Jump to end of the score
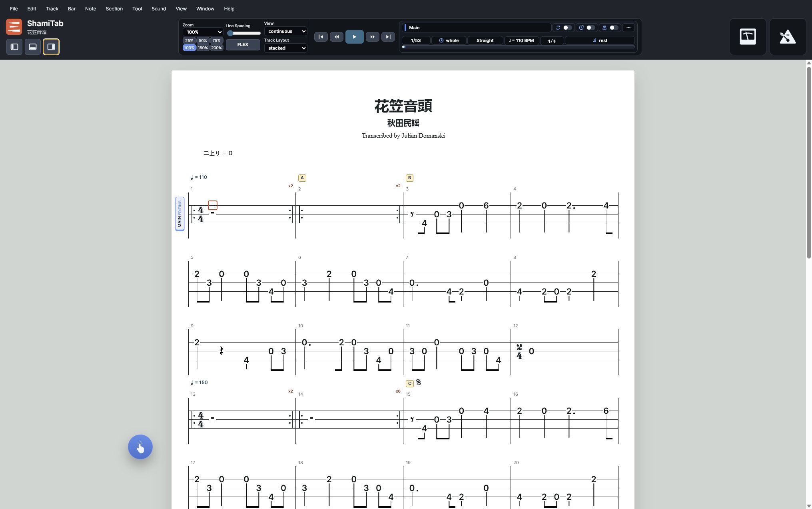 pos(388,37)
